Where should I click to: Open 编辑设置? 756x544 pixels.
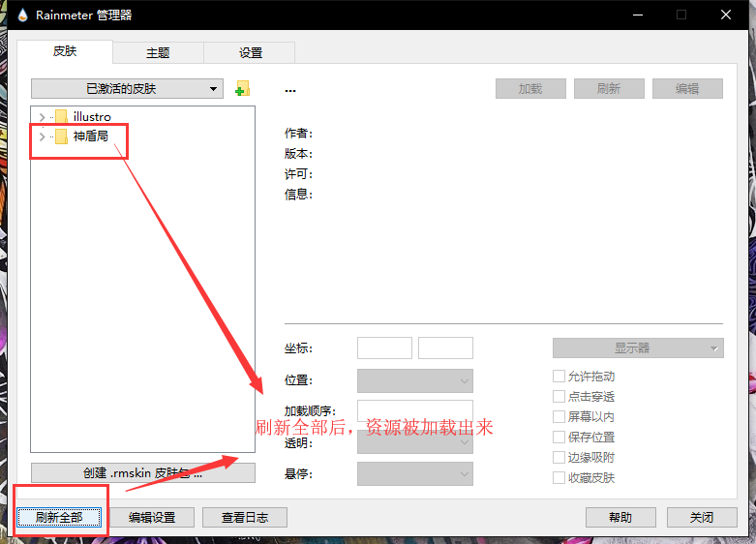coord(152,518)
